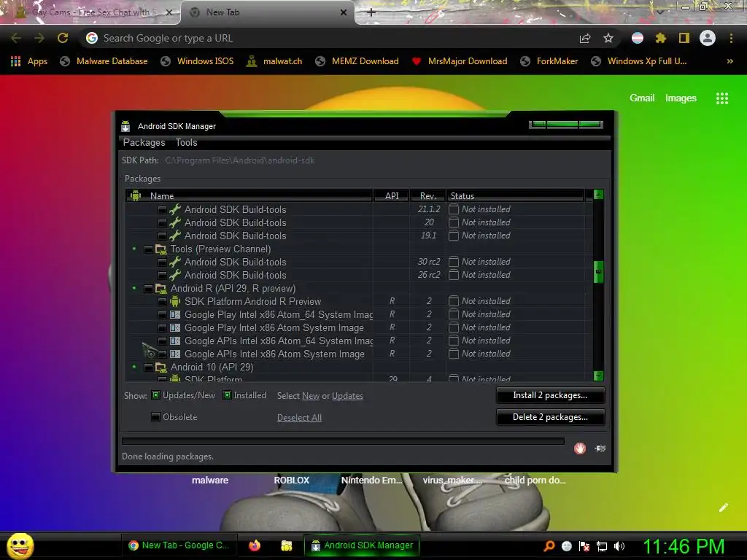Click the package list scroll-down arrow
Image resolution: width=747 pixels, height=560 pixels.
point(599,376)
